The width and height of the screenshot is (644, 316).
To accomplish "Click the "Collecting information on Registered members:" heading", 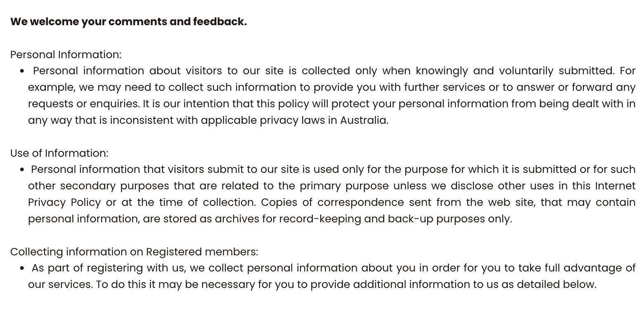I will point(134,252).
